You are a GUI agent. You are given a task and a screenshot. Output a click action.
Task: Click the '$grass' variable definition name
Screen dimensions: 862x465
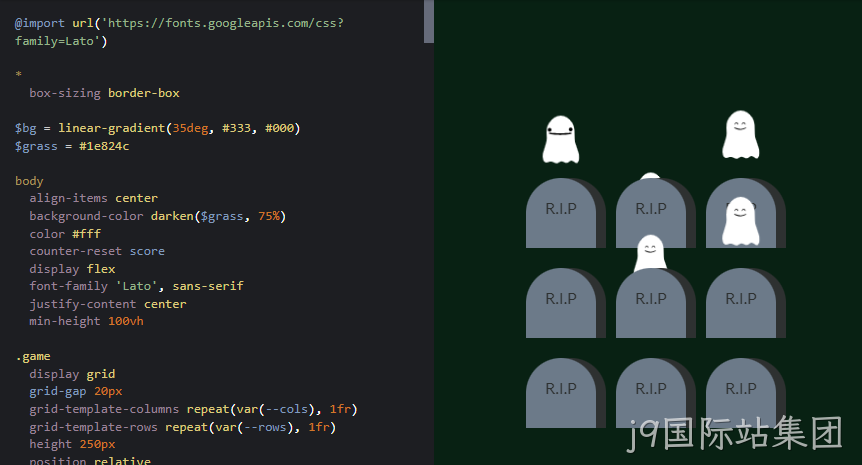tap(36, 146)
